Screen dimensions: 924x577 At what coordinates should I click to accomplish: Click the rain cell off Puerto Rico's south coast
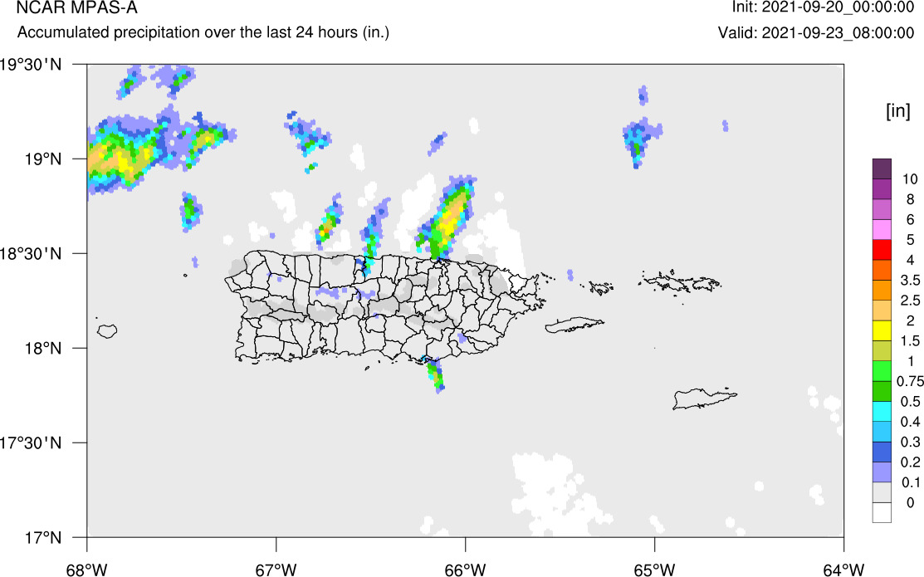(436, 375)
